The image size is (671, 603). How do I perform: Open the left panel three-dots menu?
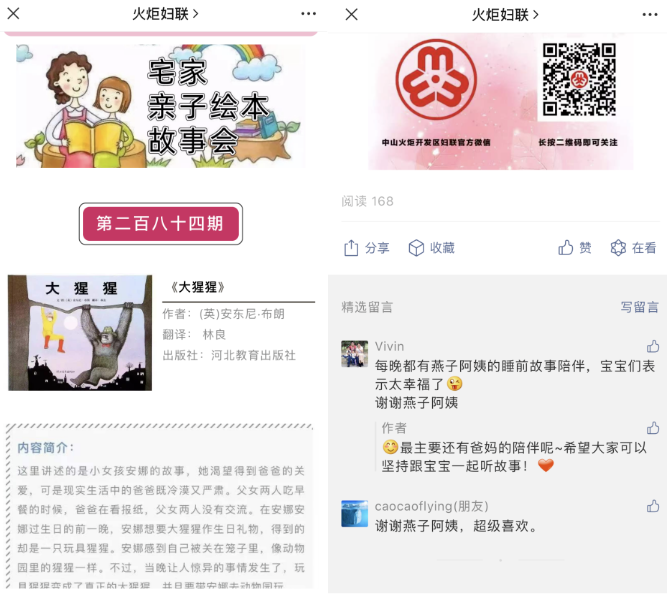click(x=308, y=14)
